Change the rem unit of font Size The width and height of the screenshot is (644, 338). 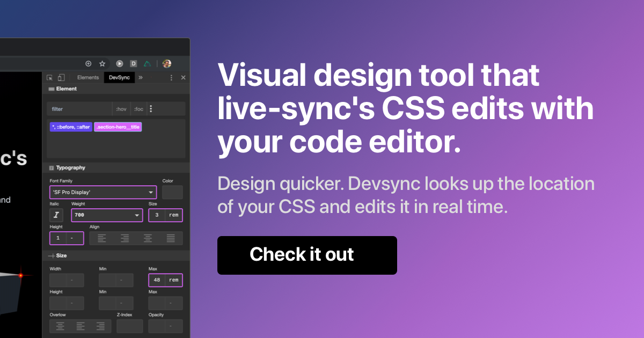point(174,215)
